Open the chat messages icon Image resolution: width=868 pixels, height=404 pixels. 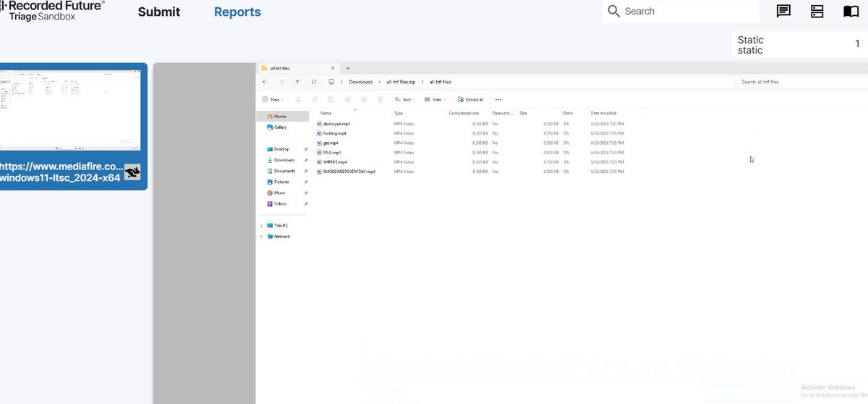pos(783,12)
